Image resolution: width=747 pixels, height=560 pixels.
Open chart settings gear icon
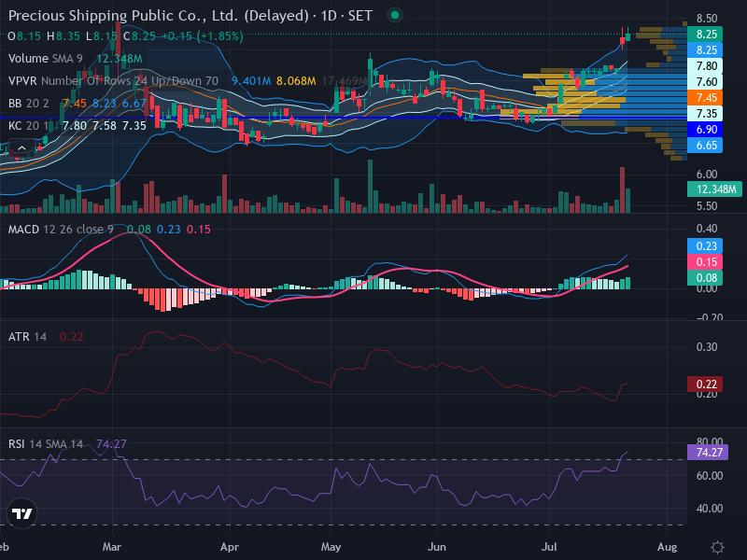[717, 547]
